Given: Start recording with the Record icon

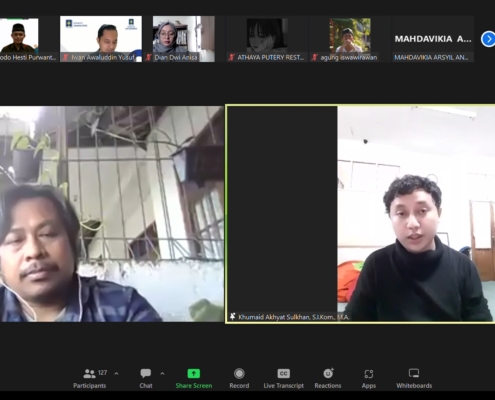Looking at the screenshot, I should pyautogui.click(x=239, y=374).
